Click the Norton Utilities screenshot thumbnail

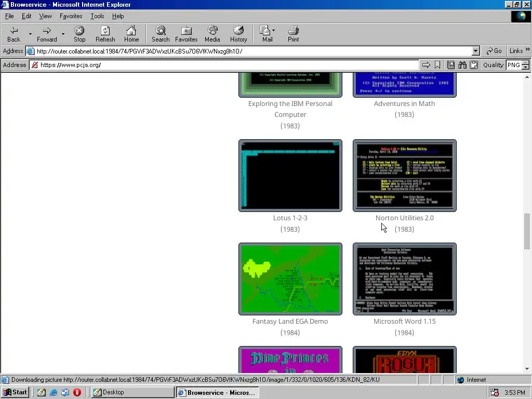[404, 176]
